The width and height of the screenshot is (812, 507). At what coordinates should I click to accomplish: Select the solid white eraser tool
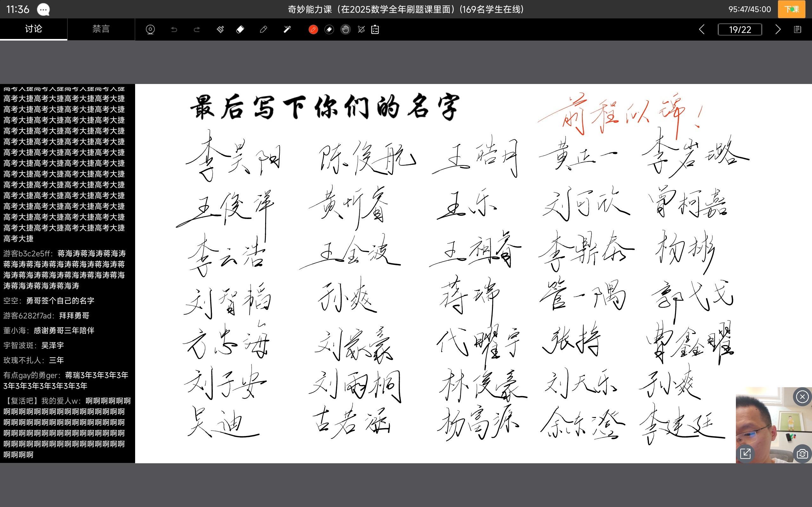tap(240, 29)
